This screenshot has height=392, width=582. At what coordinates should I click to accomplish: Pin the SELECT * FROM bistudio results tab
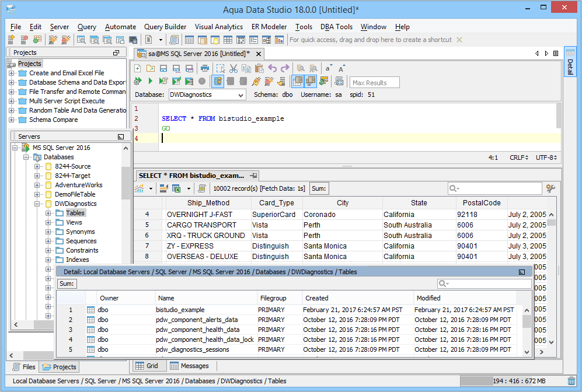pos(253,176)
